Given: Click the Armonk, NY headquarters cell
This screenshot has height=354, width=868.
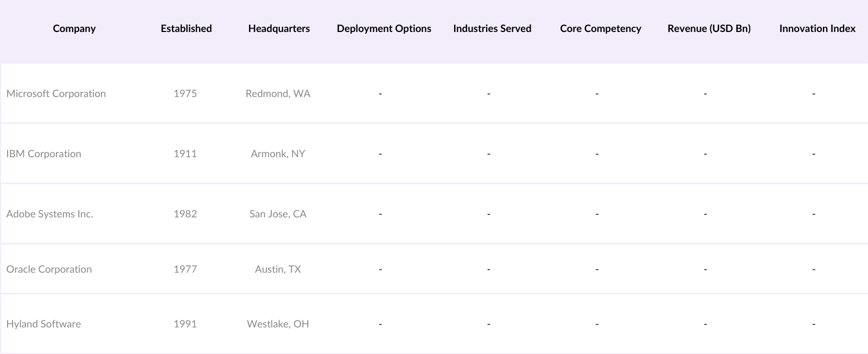Looking at the screenshot, I should pyautogui.click(x=278, y=154).
